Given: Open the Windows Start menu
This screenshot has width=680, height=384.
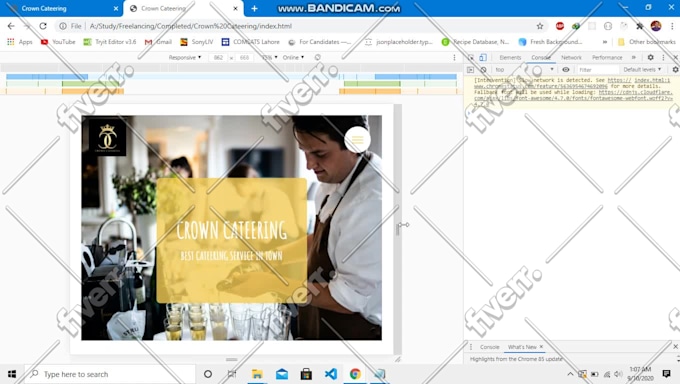Looking at the screenshot, I should [12, 374].
